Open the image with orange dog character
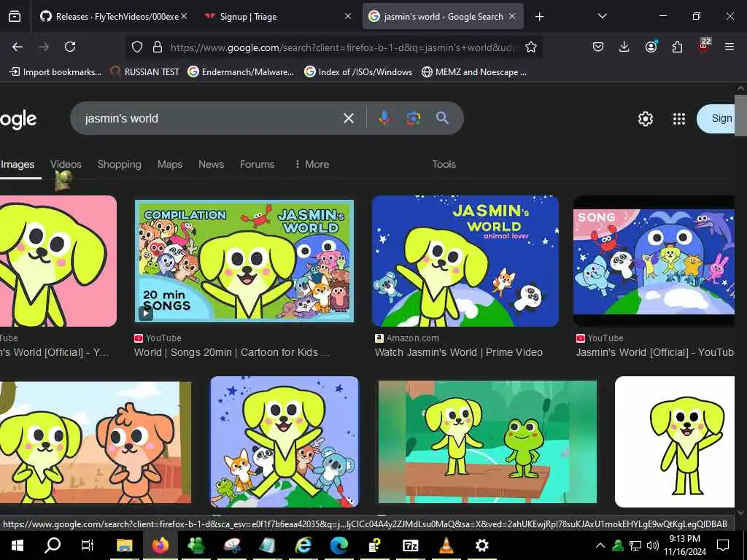This screenshot has height=560, width=747. point(96,442)
